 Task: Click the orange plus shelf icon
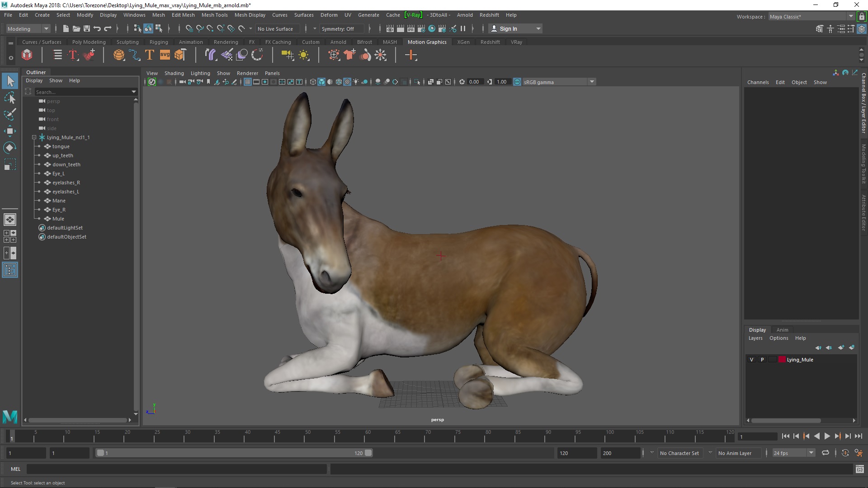pyautogui.click(x=411, y=55)
